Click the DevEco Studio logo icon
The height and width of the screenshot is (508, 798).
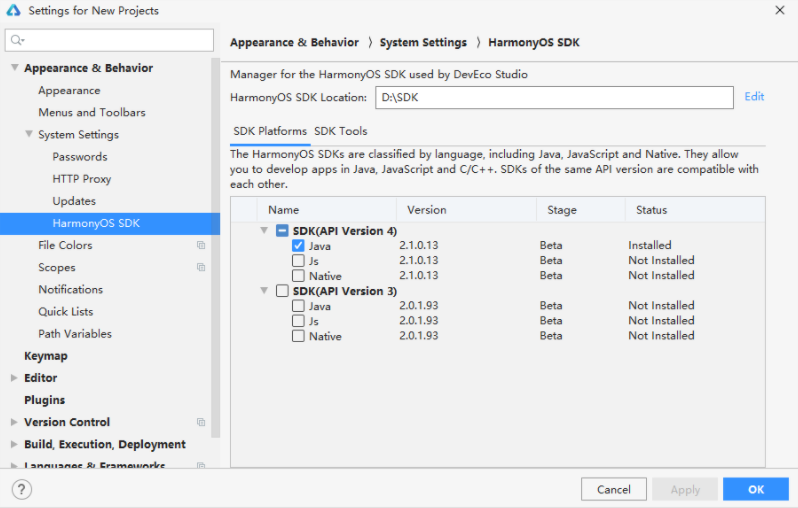tap(13, 10)
